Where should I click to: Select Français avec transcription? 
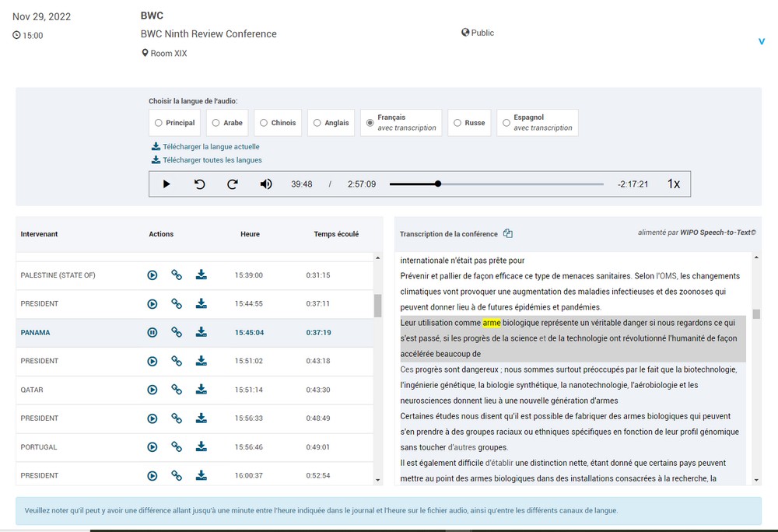[401, 122]
